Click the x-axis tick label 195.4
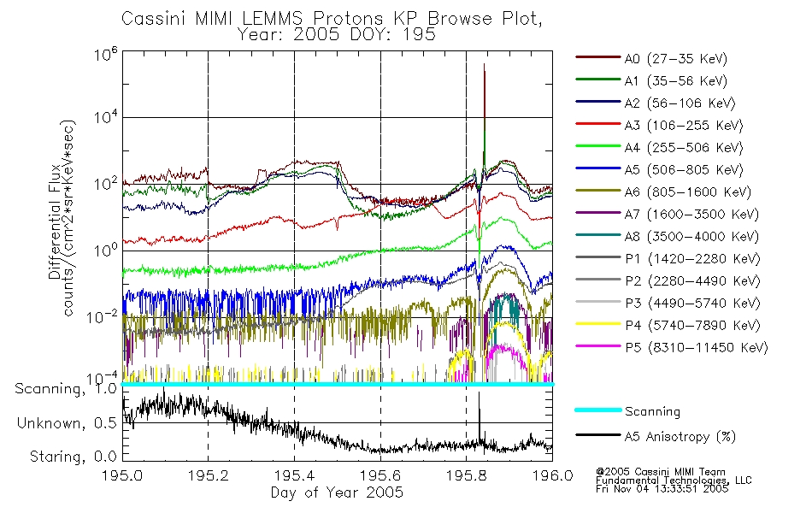This screenshot has height=513, width=812. click(294, 475)
